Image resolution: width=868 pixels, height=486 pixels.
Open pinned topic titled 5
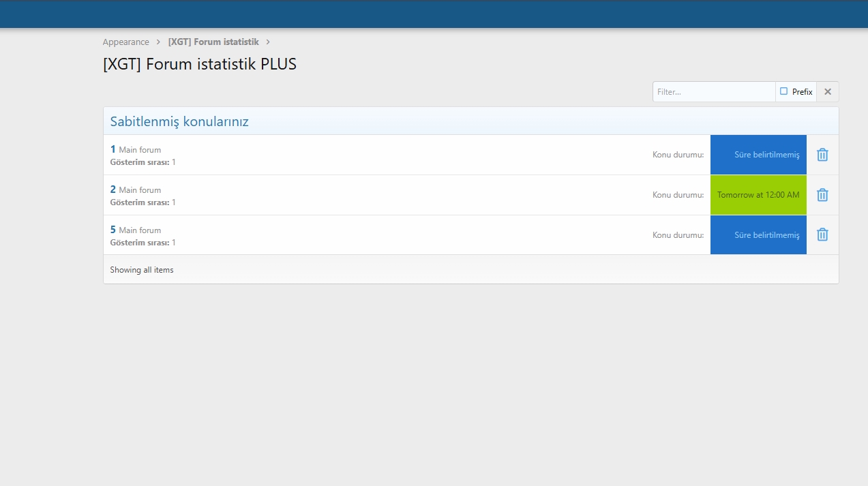tap(113, 230)
